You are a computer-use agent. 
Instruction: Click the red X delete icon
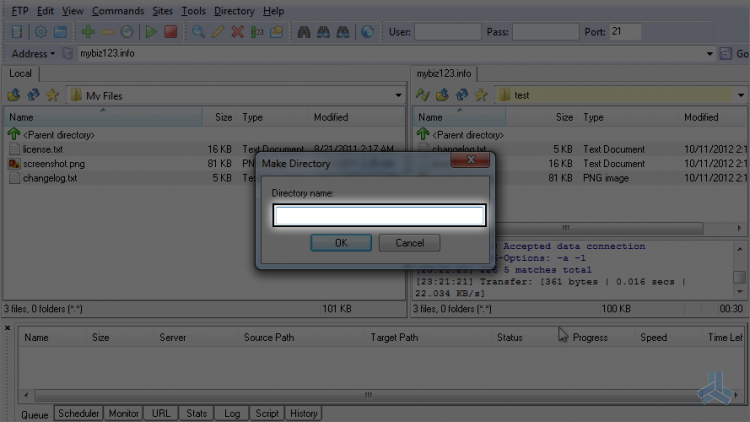[237, 32]
